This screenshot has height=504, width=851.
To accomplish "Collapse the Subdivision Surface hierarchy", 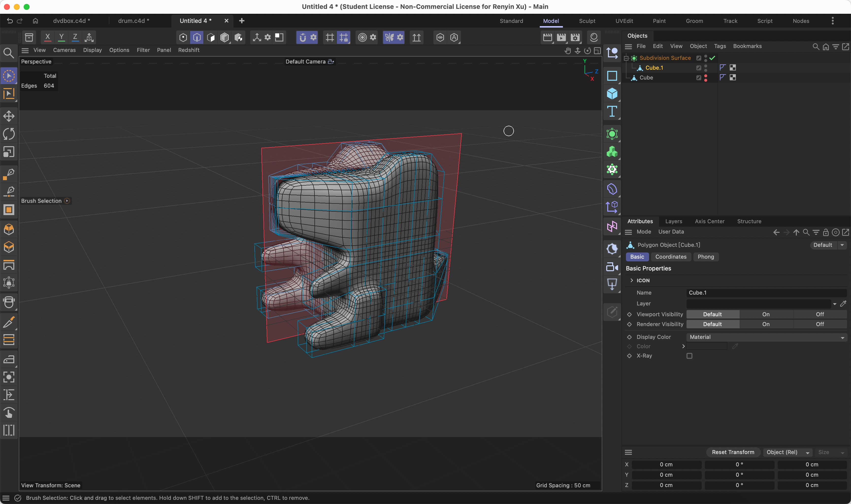I will [626, 58].
